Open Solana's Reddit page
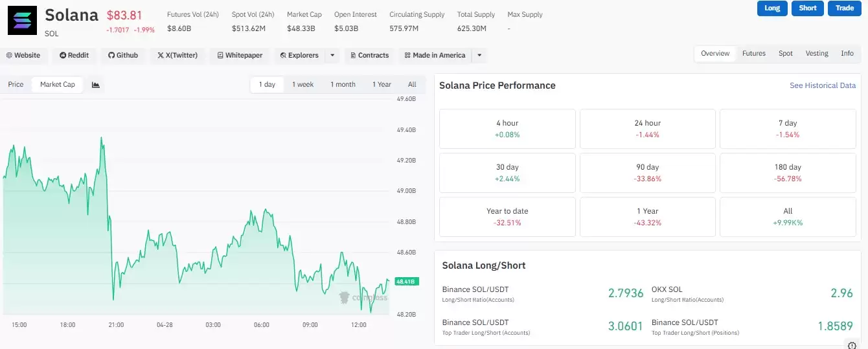 [74, 56]
